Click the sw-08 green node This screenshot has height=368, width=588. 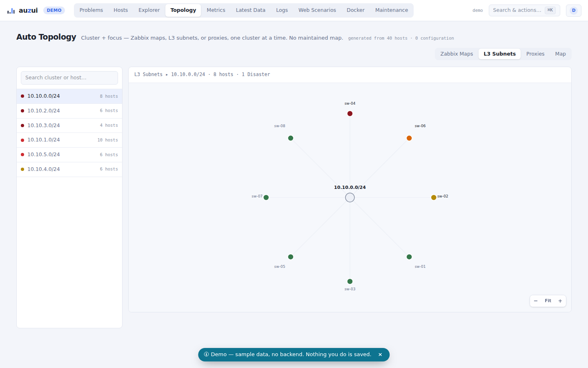point(291,138)
